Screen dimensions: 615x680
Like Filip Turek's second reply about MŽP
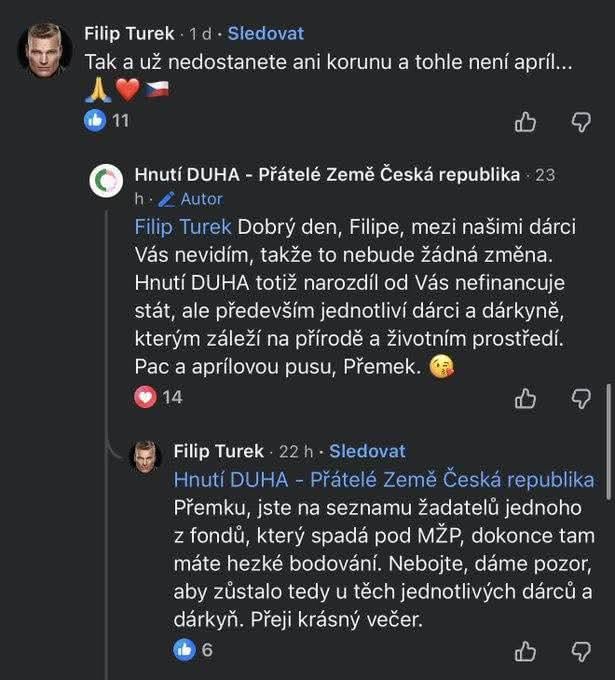click(525, 652)
